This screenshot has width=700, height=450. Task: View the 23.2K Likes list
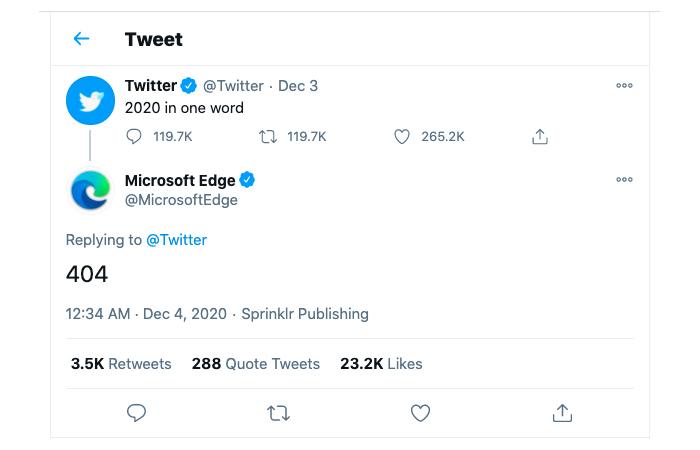pyautogui.click(x=381, y=364)
